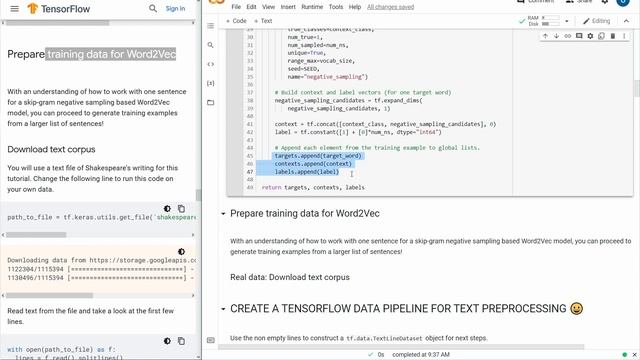Open the File menu in Colab
Viewport: 640px width, 360px height.
(236, 7)
